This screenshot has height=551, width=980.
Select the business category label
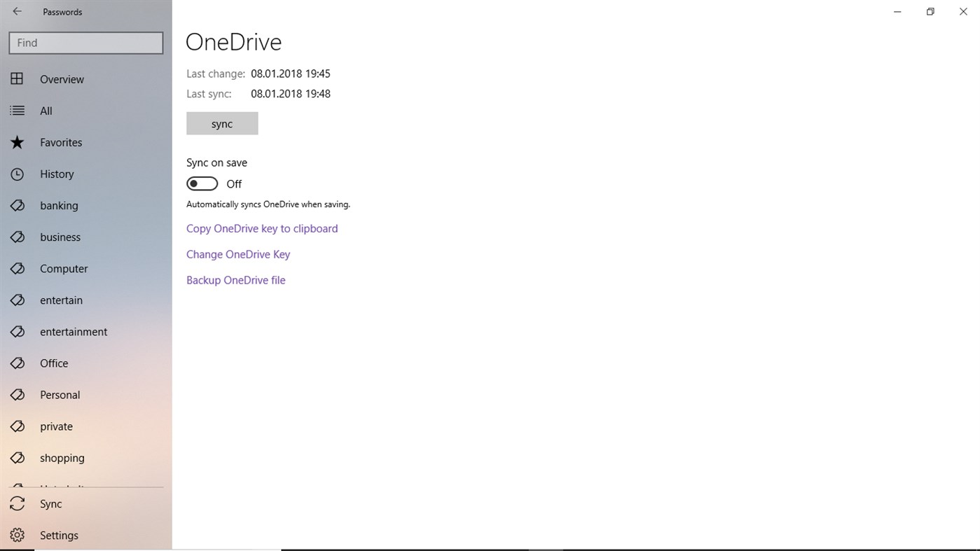click(x=60, y=237)
